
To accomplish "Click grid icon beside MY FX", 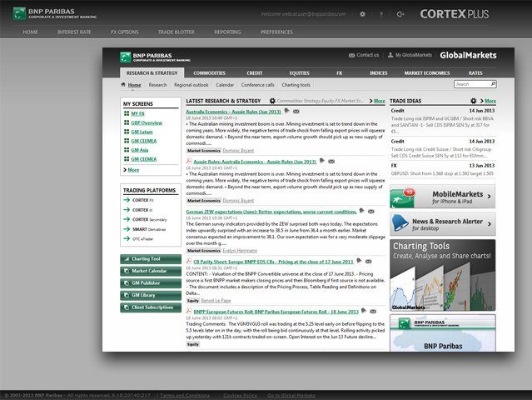I will (127, 113).
